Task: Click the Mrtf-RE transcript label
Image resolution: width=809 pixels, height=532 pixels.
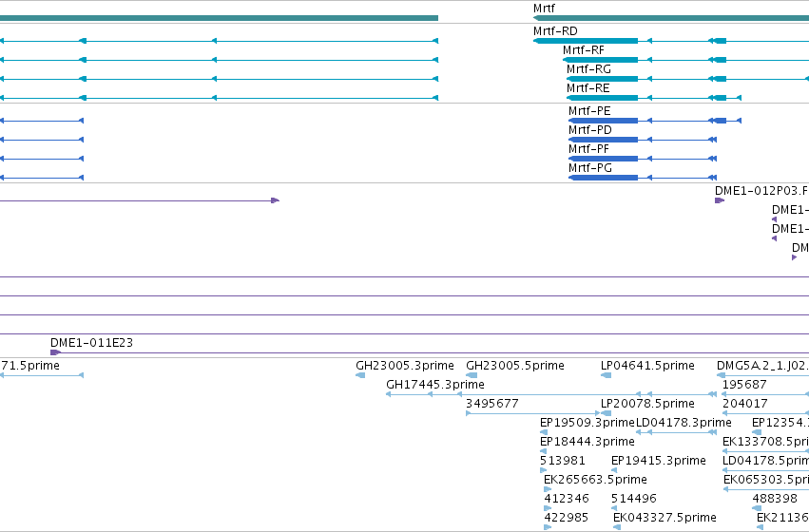Action: (x=587, y=88)
